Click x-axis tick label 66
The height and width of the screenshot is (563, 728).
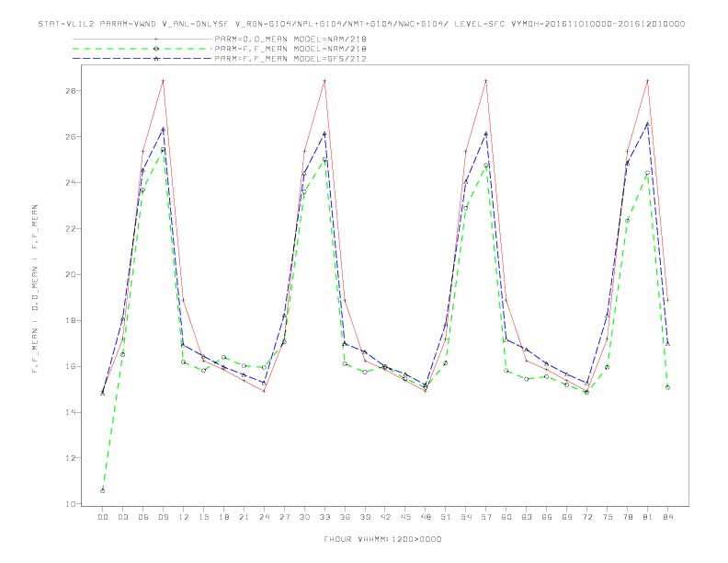click(x=547, y=517)
